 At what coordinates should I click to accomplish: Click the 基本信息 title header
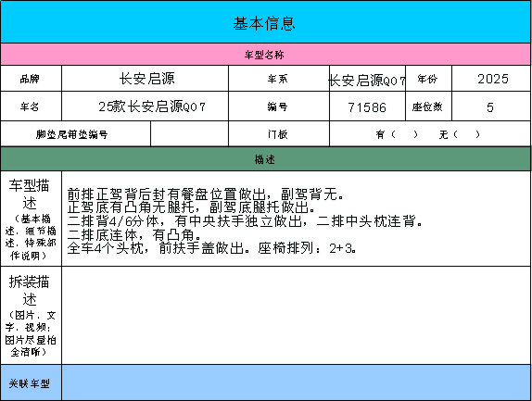266,21
